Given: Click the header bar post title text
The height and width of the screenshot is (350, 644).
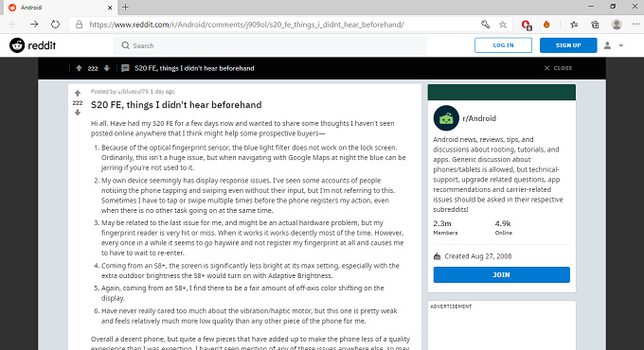Looking at the screenshot, I should point(194,68).
